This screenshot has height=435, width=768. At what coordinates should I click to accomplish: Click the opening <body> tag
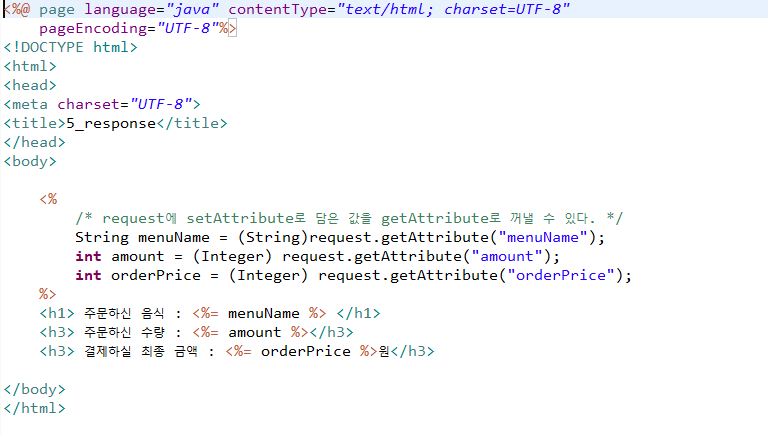tap(30, 161)
